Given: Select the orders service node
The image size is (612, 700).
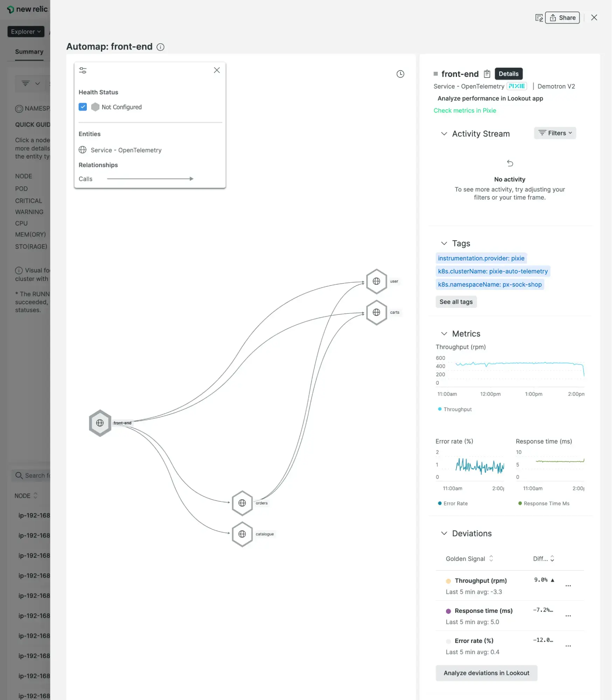Looking at the screenshot, I should 242,503.
